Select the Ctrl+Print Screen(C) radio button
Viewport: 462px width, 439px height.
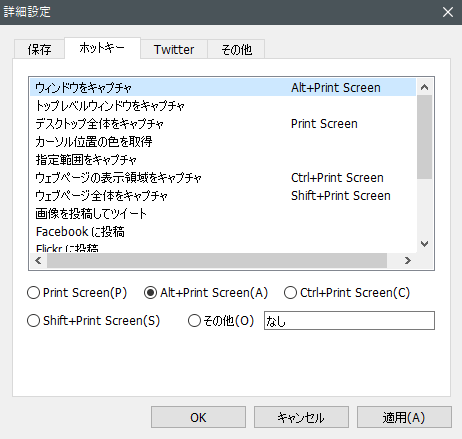347,293
